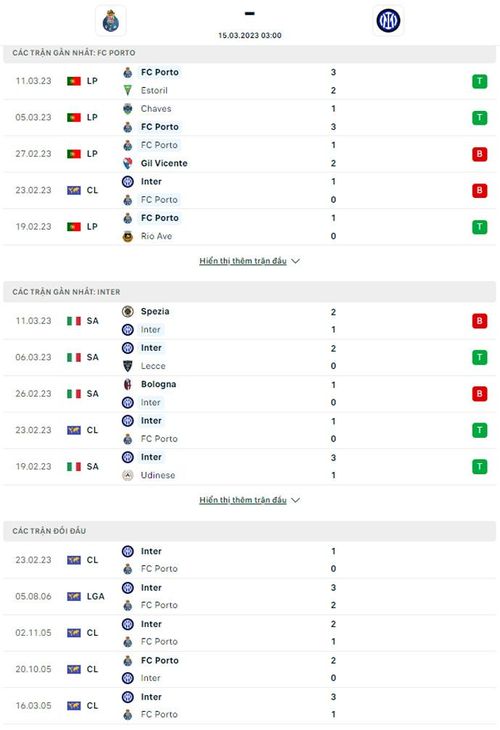500x730 pixels.
Task: Click the Rio Ave team logo
Action: [x=128, y=236]
